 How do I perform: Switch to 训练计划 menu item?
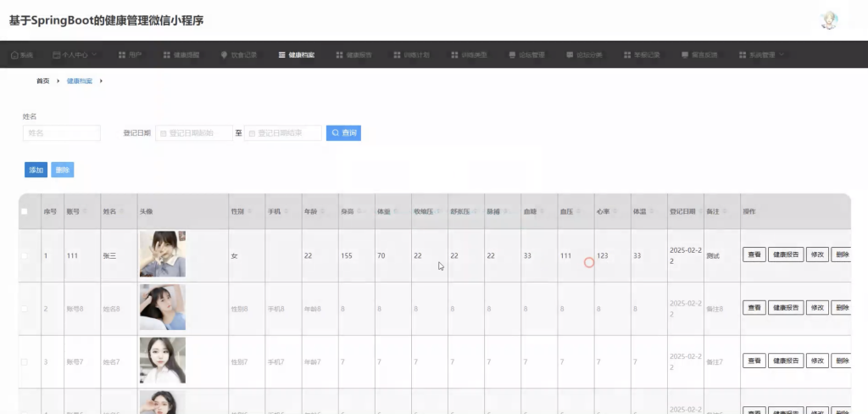click(411, 55)
